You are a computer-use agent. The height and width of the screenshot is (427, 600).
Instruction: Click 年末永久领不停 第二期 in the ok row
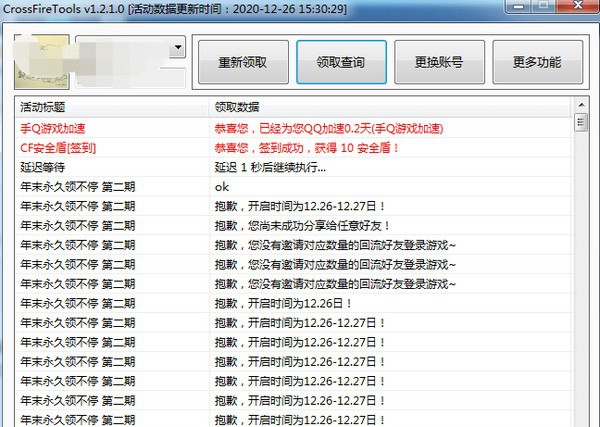(78, 187)
